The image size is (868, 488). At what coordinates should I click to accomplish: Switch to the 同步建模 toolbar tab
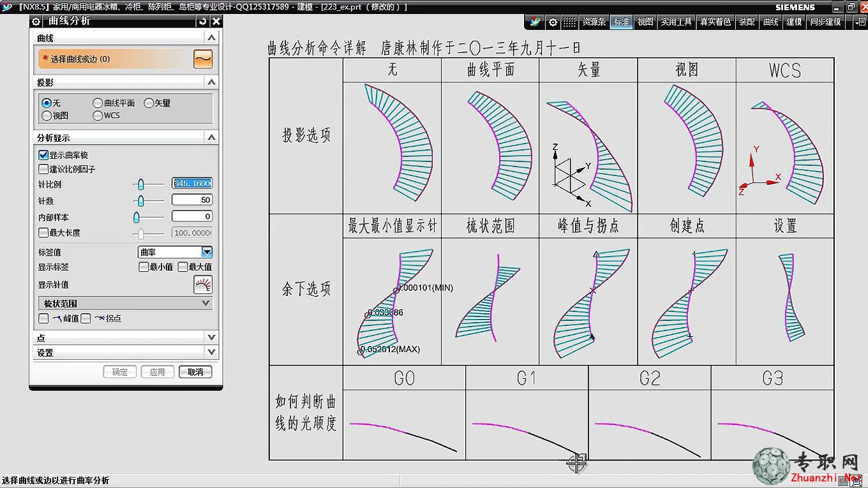825,22
